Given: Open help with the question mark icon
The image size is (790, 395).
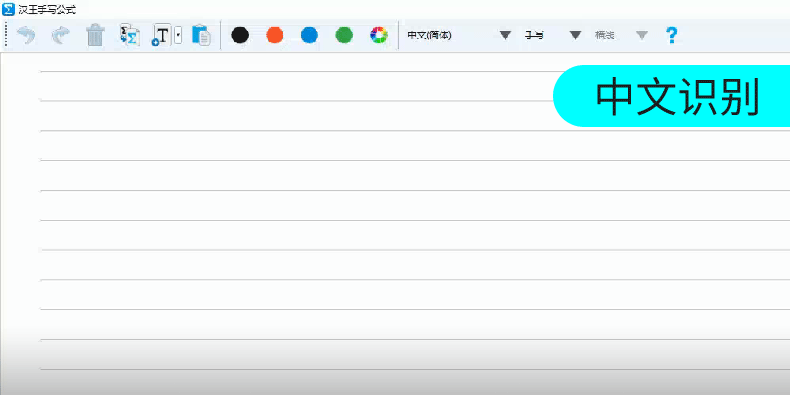Looking at the screenshot, I should (x=671, y=35).
